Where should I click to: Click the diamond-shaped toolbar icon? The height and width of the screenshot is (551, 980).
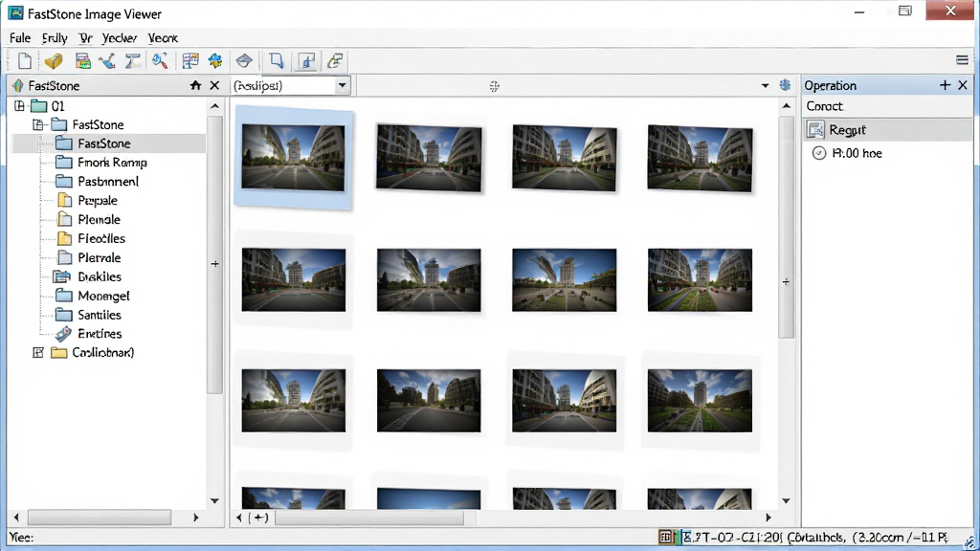tap(244, 60)
